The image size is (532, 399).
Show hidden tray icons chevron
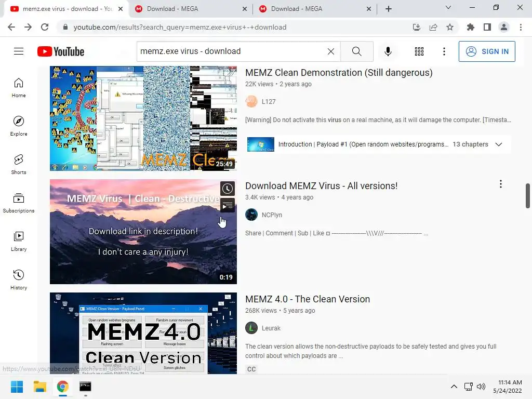click(x=454, y=387)
